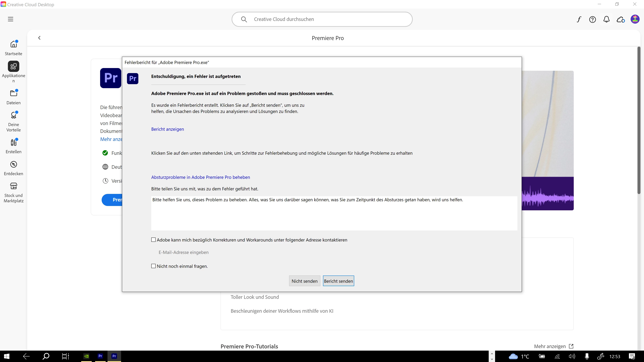Click the page vertical scrollbar
The image size is (644, 362).
639,120
